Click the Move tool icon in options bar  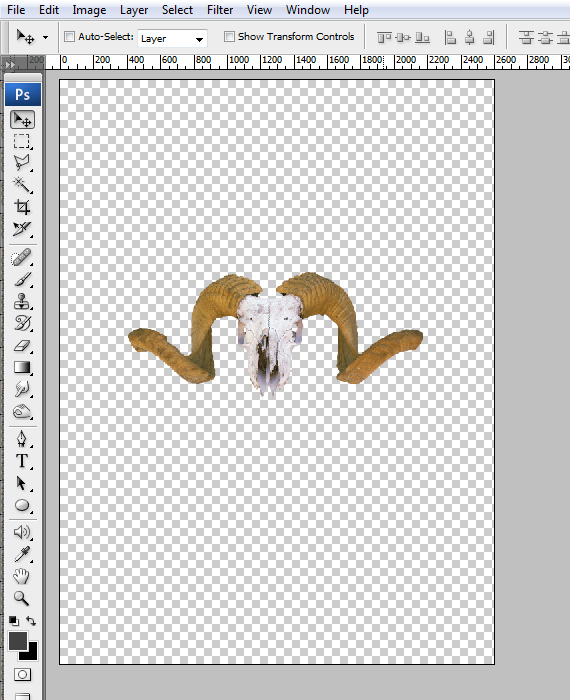(x=25, y=37)
